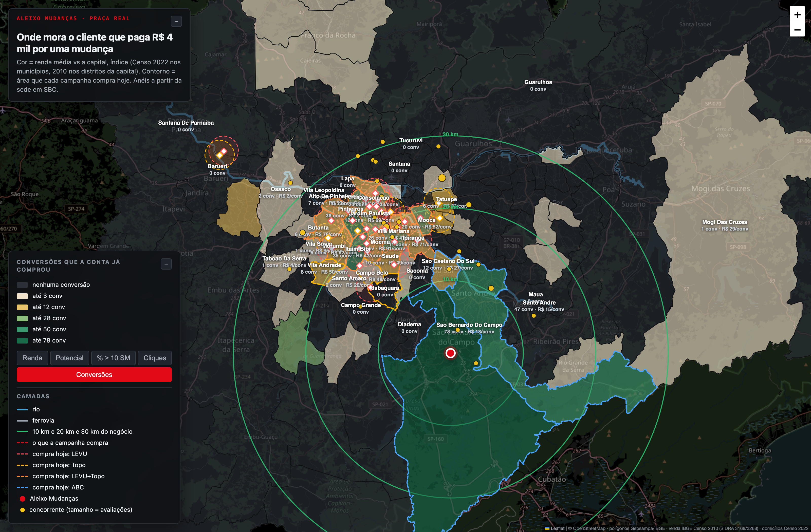Viewport: 811px width, 532px height.
Task: Click the 'até 78 conv' dark green swatch
Action: pos(23,340)
